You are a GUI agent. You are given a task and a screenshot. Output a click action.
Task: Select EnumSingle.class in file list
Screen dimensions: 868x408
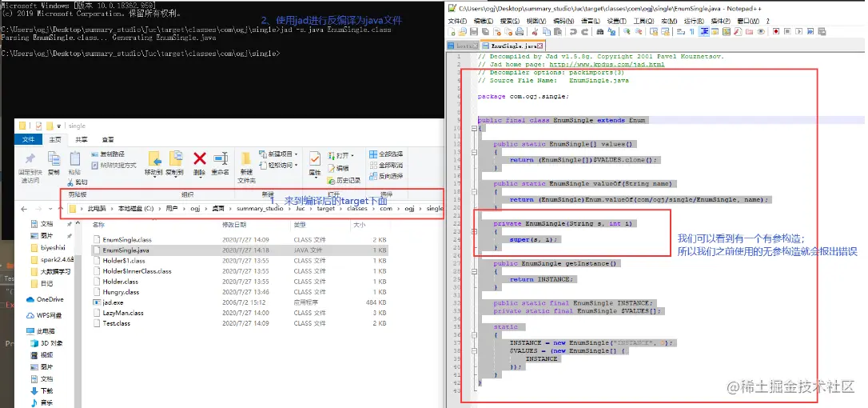[x=127, y=239]
